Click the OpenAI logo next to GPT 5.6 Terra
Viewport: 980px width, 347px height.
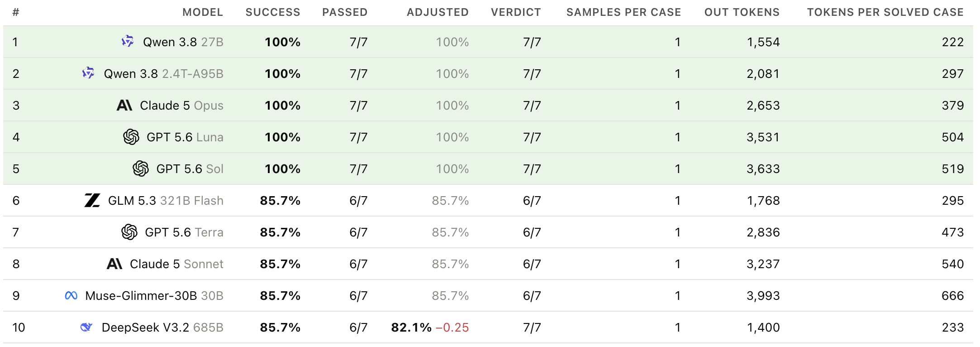pyautogui.click(x=129, y=232)
